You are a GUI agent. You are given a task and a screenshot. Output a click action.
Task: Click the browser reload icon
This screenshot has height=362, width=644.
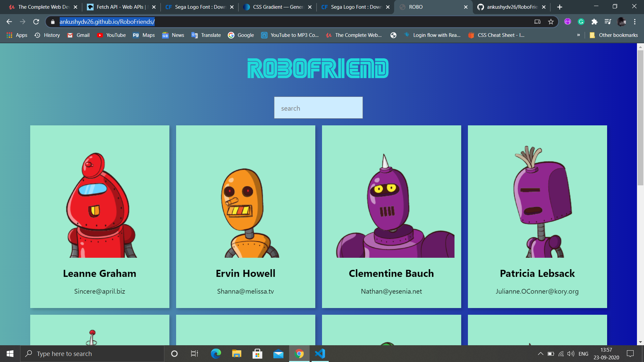pyautogui.click(x=36, y=22)
